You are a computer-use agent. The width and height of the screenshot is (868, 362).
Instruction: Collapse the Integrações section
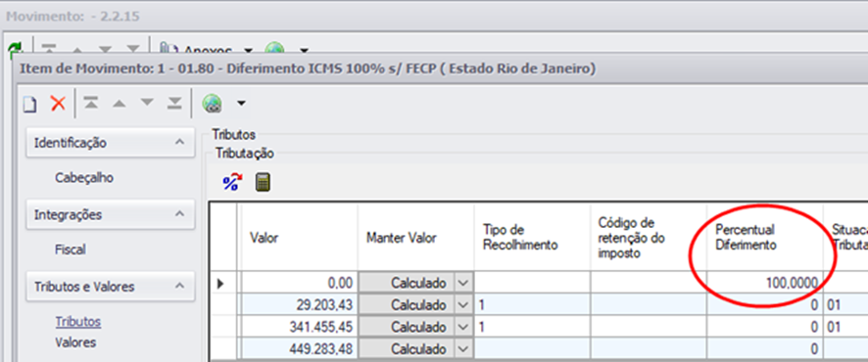179,214
